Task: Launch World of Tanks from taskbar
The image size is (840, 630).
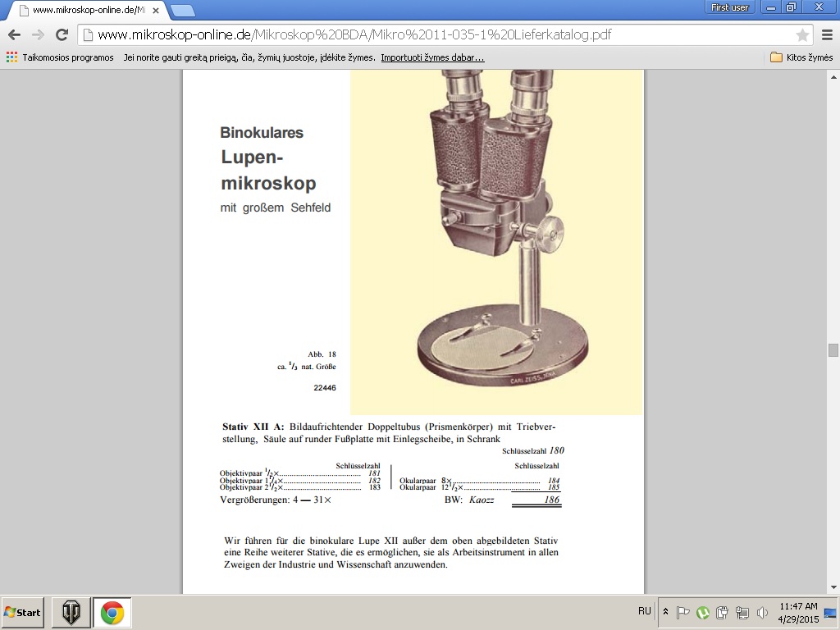Action: point(71,613)
